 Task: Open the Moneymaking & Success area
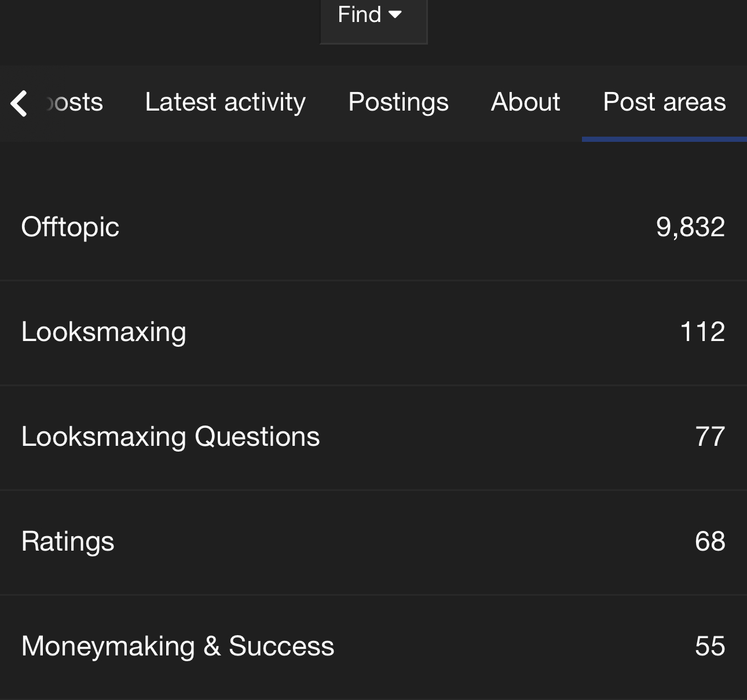click(178, 646)
